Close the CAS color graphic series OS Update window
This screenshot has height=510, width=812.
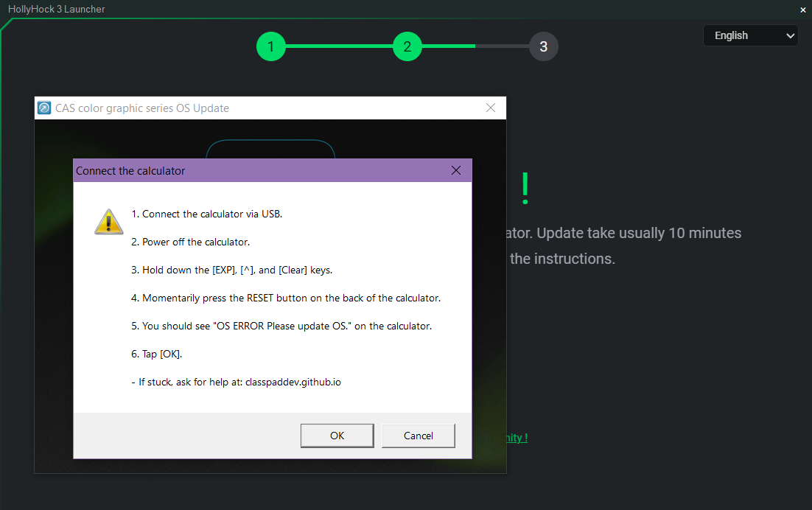(x=491, y=108)
